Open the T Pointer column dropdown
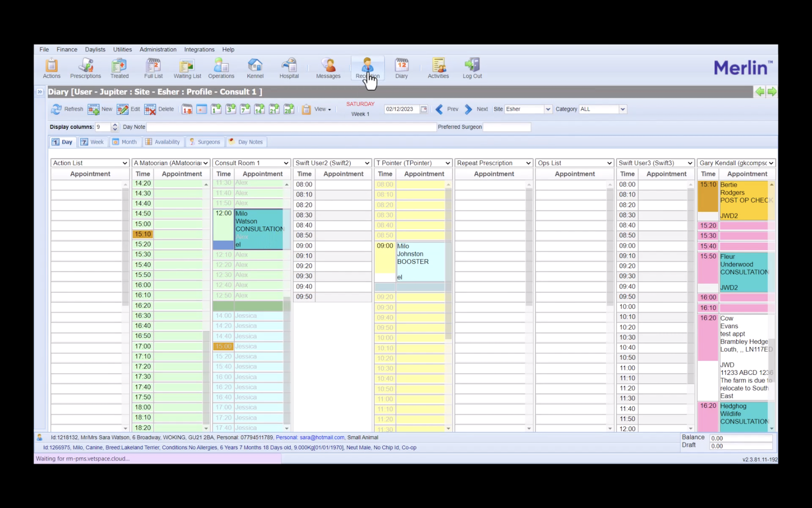This screenshot has height=508, width=812. (413, 163)
